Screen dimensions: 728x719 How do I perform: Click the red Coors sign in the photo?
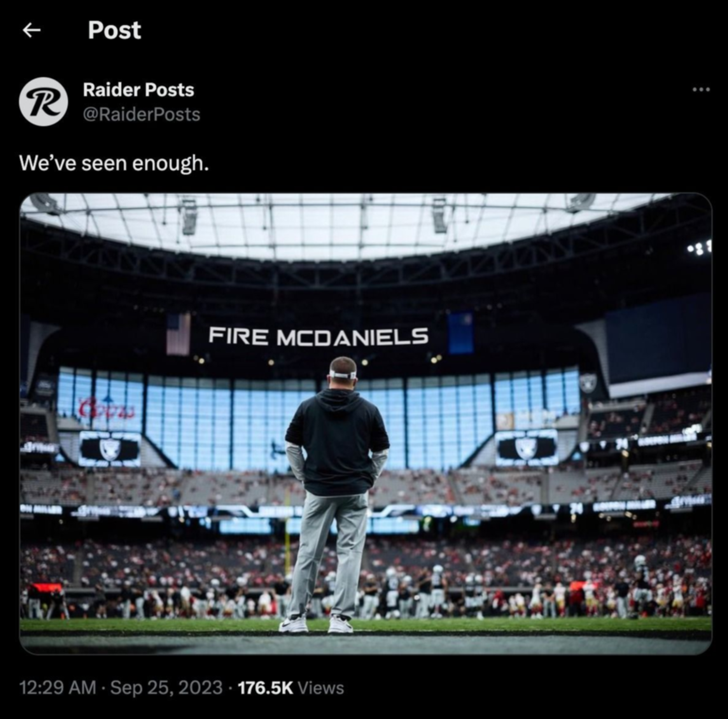pyautogui.click(x=106, y=408)
